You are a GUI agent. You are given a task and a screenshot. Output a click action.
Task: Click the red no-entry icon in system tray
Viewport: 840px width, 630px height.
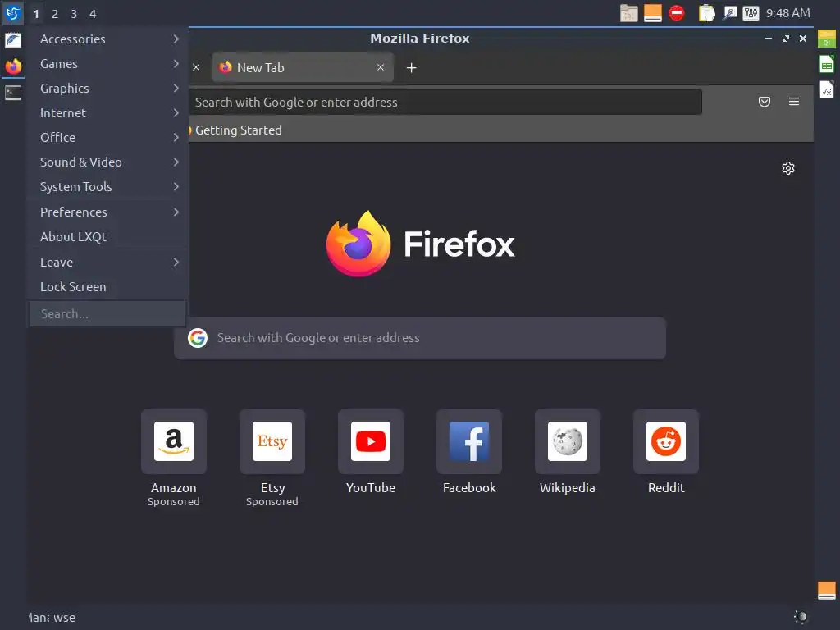pyautogui.click(x=677, y=13)
